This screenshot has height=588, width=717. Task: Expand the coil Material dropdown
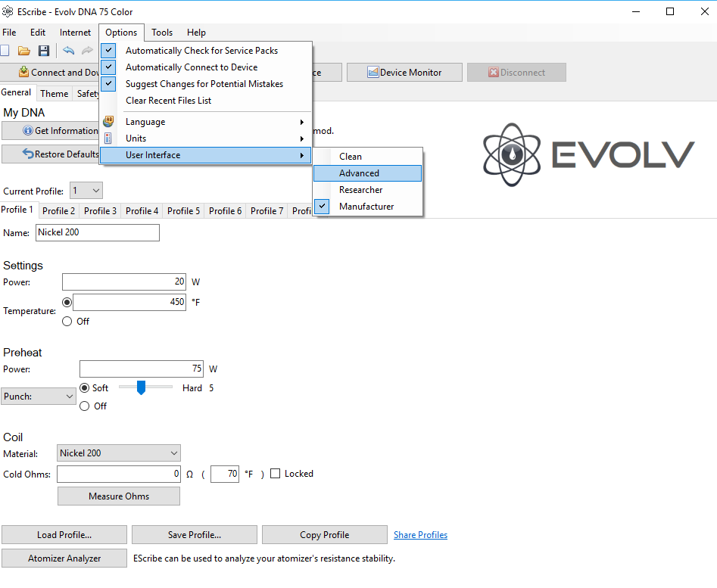tap(119, 453)
